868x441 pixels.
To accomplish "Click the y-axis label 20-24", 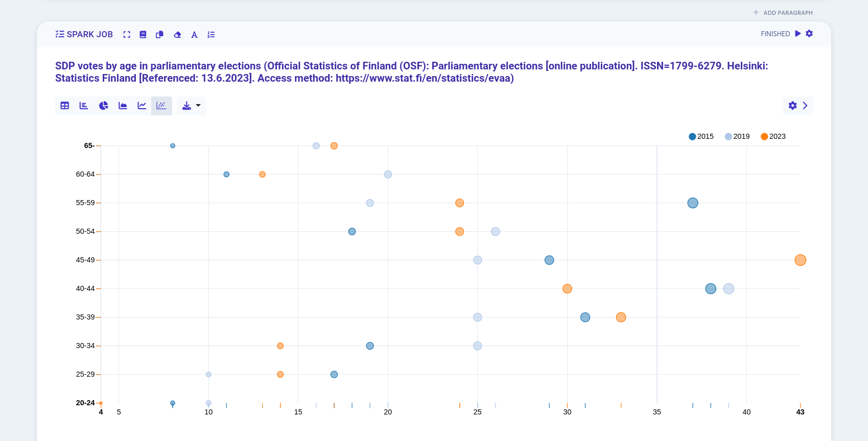I will tap(85, 403).
